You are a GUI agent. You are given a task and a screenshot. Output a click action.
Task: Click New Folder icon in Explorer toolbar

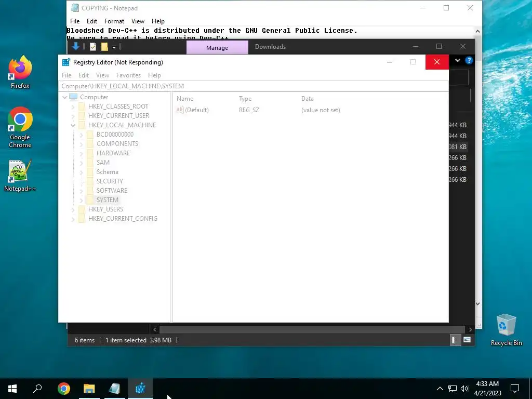[104, 47]
